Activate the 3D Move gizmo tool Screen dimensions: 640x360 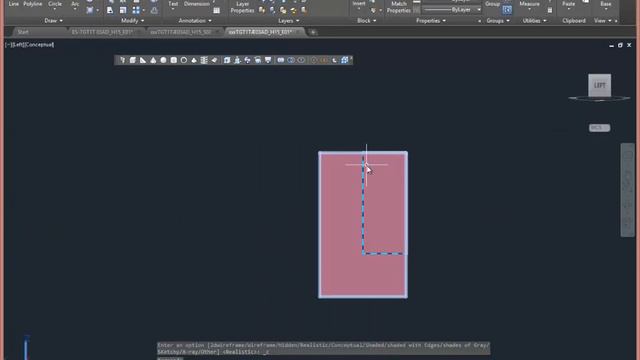click(x=314, y=60)
